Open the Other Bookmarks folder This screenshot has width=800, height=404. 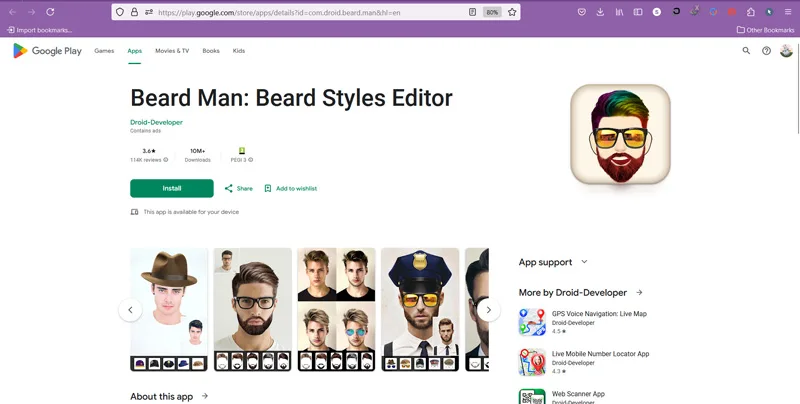click(x=765, y=30)
